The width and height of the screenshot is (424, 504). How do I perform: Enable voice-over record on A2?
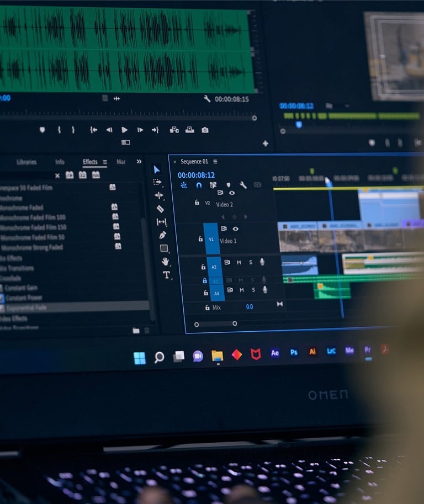[x=262, y=262]
